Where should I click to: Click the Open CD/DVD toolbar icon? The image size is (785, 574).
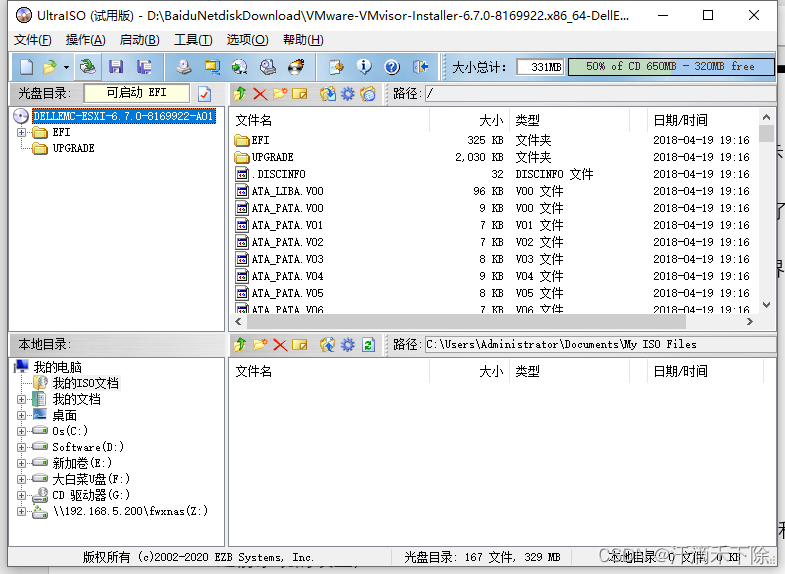click(88, 67)
